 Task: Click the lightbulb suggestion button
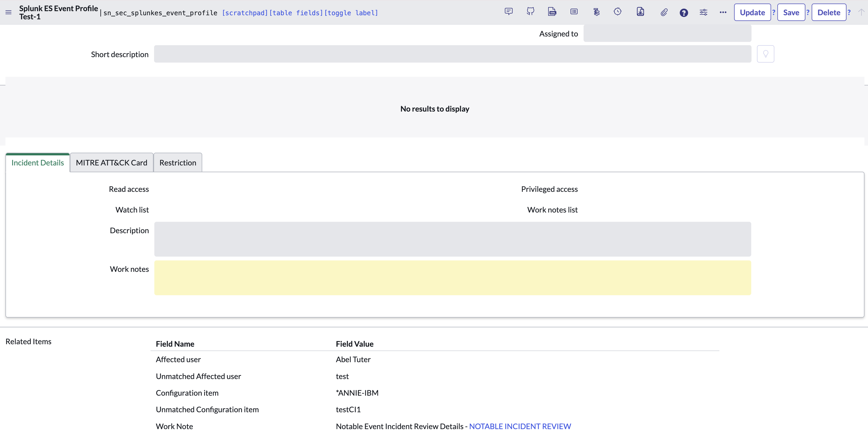[x=765, y=54]
